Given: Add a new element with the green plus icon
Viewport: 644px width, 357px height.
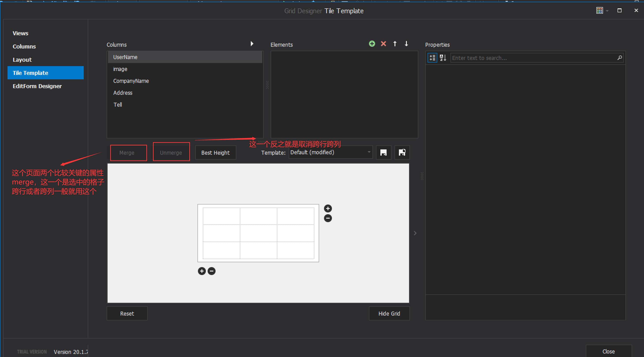Looking at the screenshot, I should (372, 43).
